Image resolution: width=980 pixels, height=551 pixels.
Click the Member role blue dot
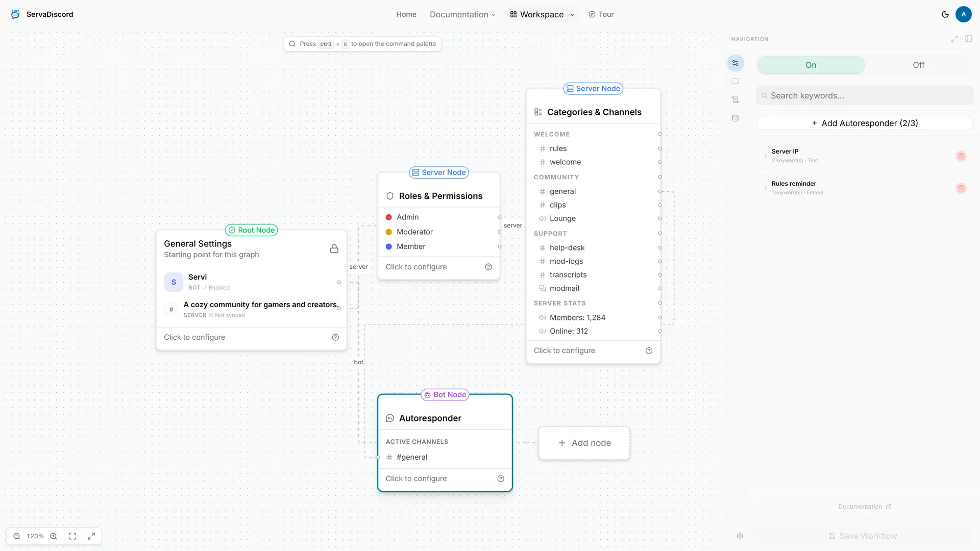(389, 246)
